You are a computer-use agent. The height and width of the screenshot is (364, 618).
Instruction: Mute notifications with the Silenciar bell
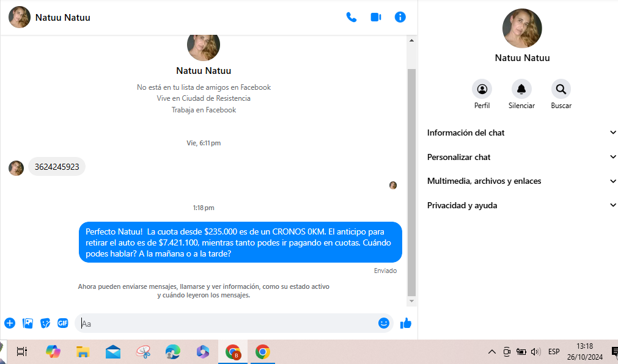[x=521, y=89]
